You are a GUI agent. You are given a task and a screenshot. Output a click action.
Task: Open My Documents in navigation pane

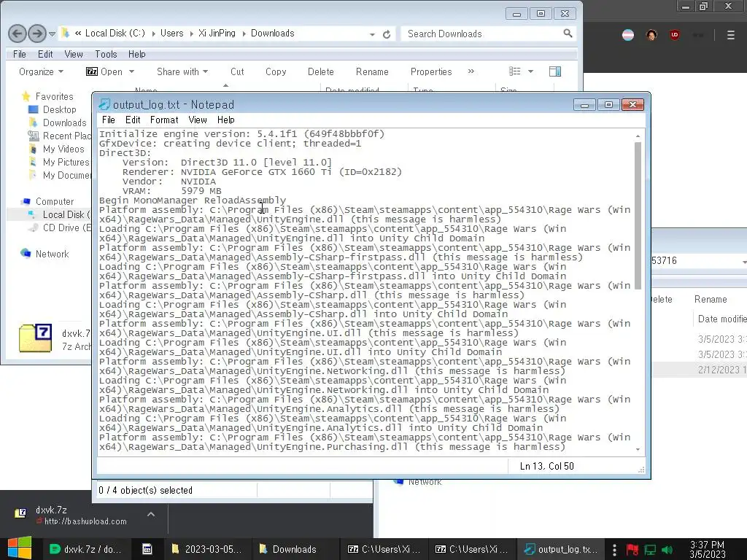(x=66, y=175)
